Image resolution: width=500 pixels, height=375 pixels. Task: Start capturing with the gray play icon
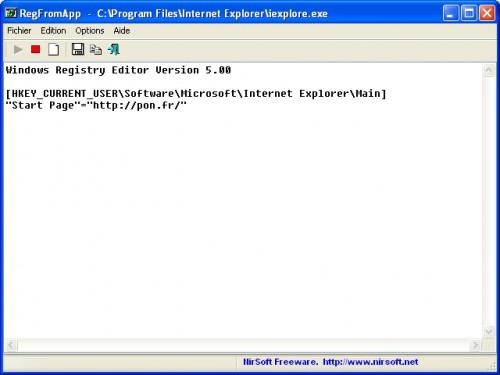[x=18, y=50]
